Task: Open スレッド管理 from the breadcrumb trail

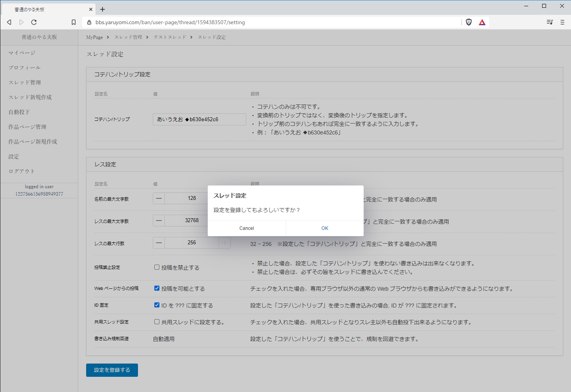Action: (x=129, y=37)
